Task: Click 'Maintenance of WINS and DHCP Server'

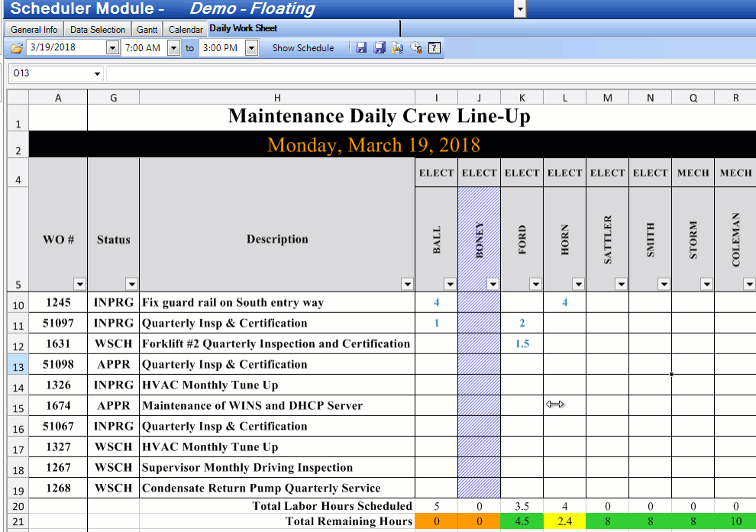Action: coord(252,406)
